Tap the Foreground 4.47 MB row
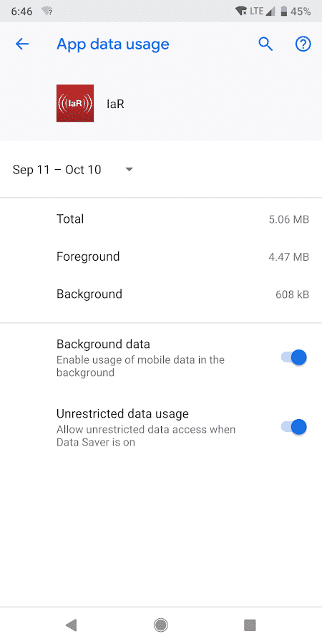 pyautogui.click(x=161, y=256)
